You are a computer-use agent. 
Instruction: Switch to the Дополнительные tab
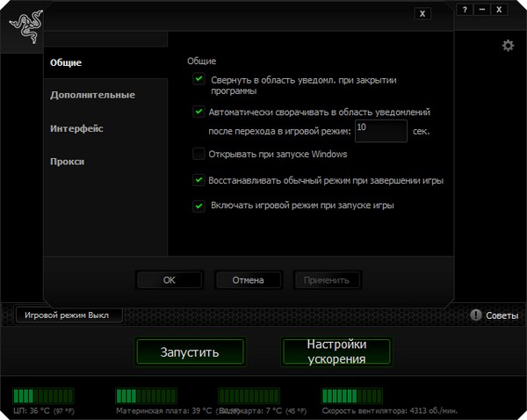tap(92, 95)
